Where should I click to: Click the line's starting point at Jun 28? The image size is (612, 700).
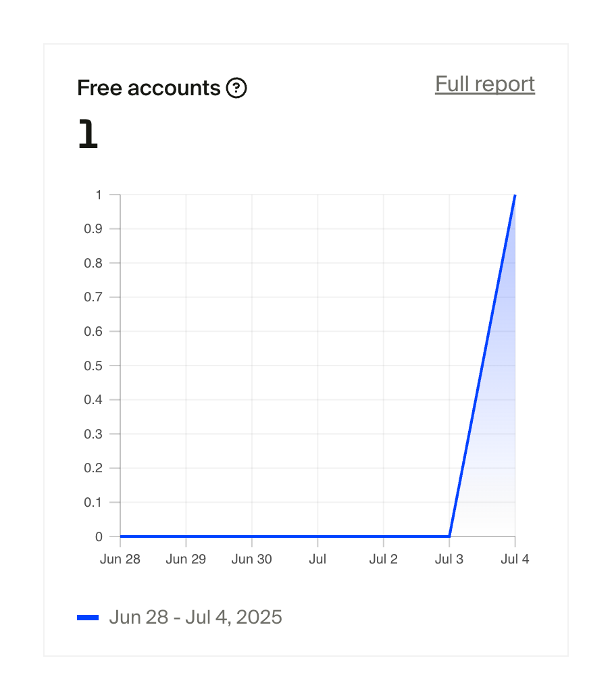[x=121, y=536]
